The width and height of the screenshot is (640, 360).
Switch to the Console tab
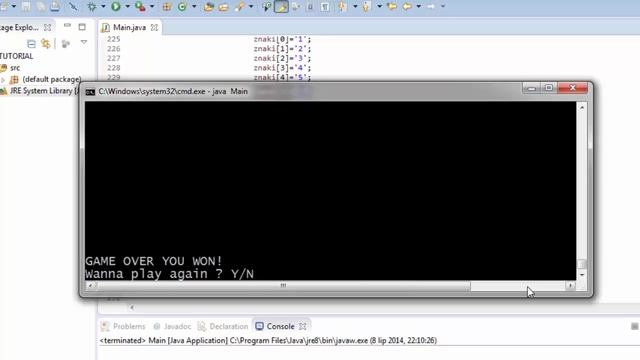pos(280,326)
